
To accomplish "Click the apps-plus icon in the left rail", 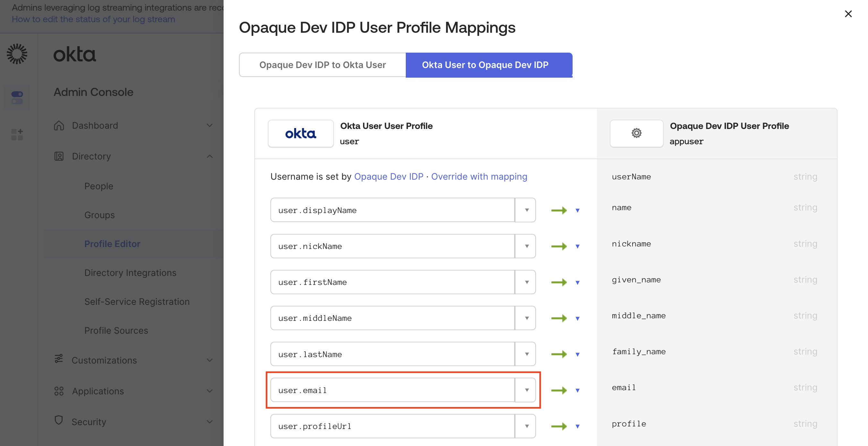I will [x=17, y=134].
